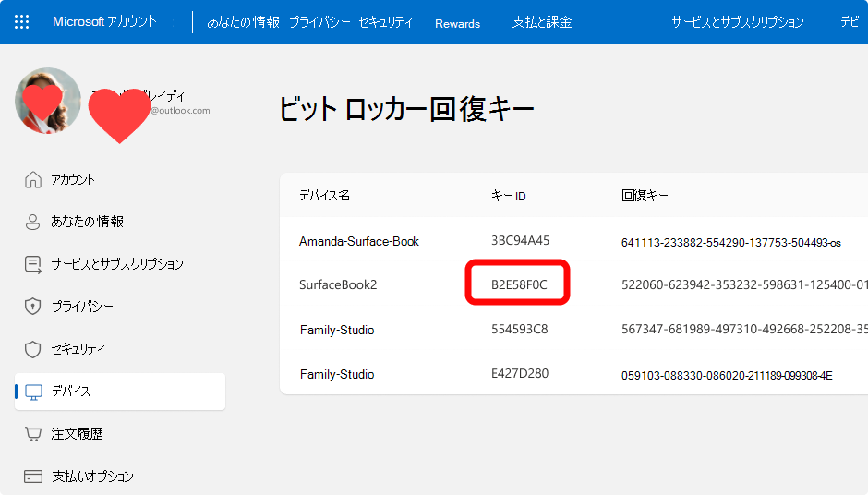
Task: Open the app launcher grid icon
Action: [21, 21]
